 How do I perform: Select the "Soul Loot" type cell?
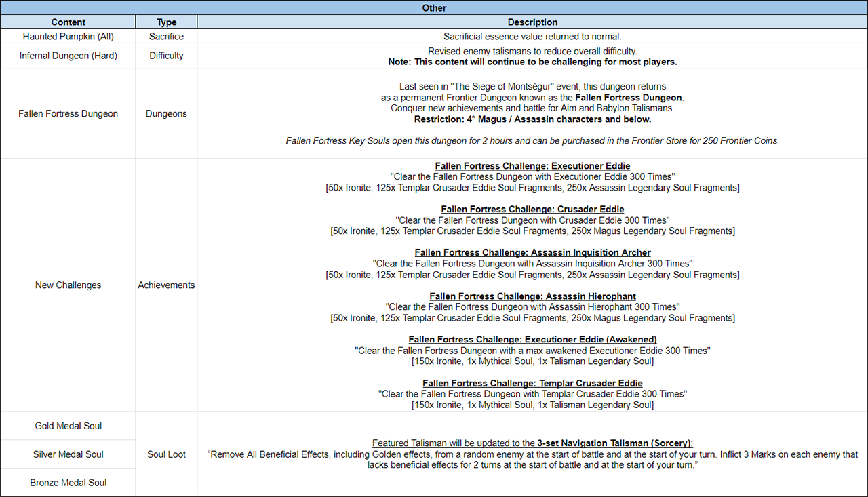[x=166, y=454]
